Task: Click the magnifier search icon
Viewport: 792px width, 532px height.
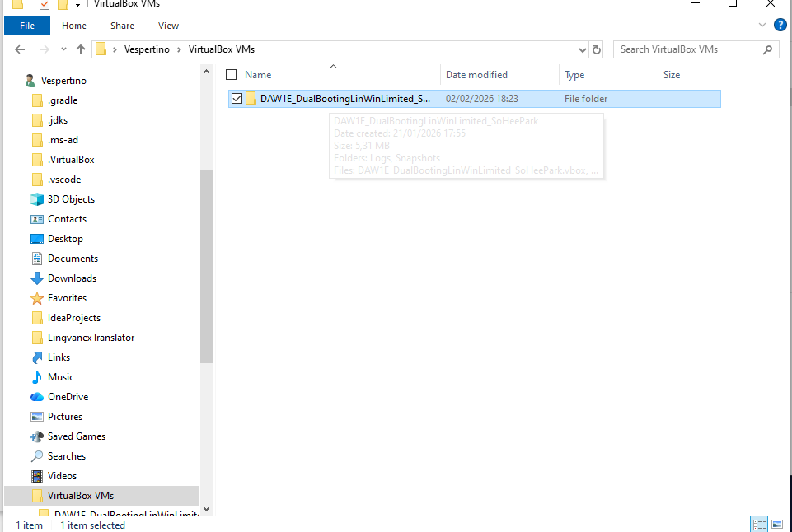Action: [x=767, y=49]
